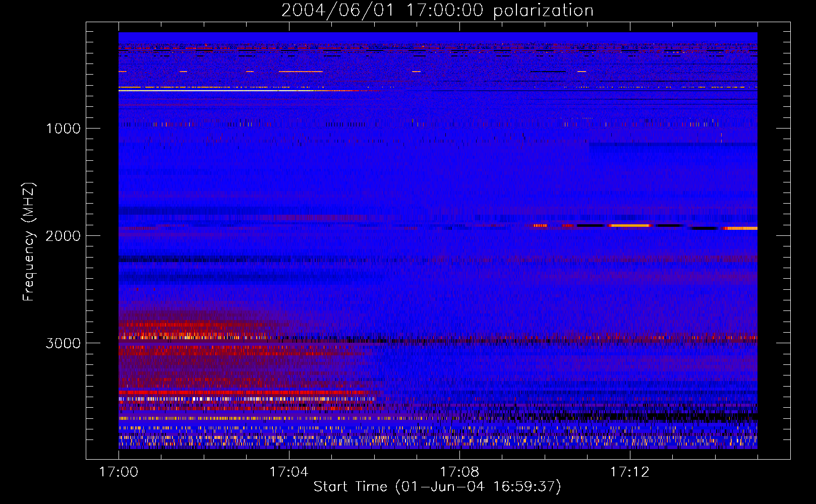Click the 17:00 time tick label

pos(119,472)
